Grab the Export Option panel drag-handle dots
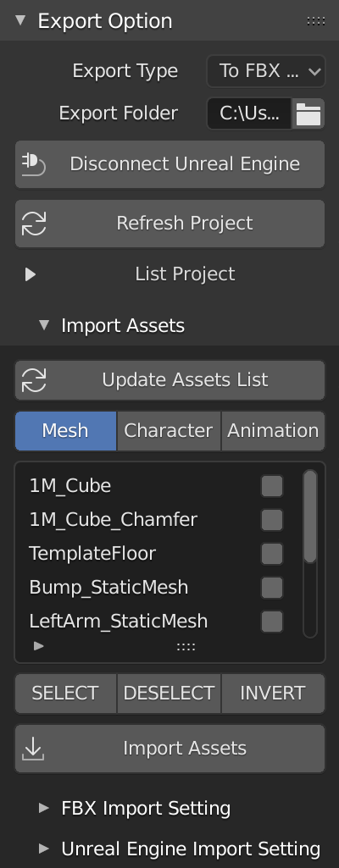Viewport: 339px width, 868px height. 316,21
